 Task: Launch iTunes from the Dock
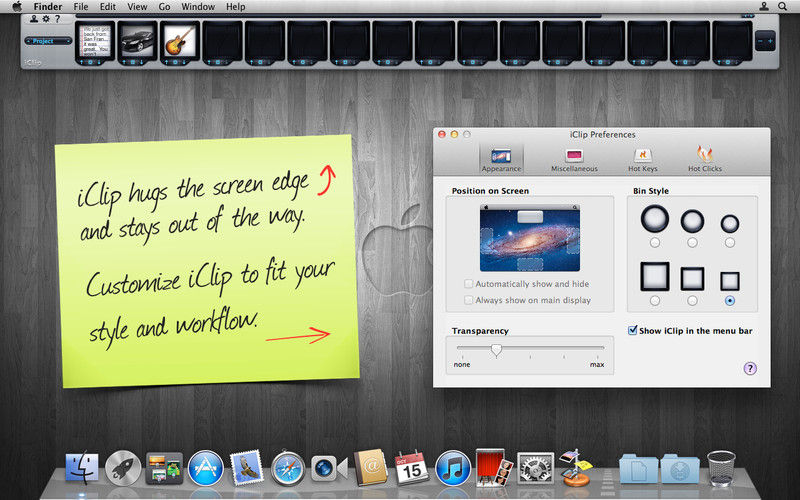pyautogui.click(x=453, y=467)
